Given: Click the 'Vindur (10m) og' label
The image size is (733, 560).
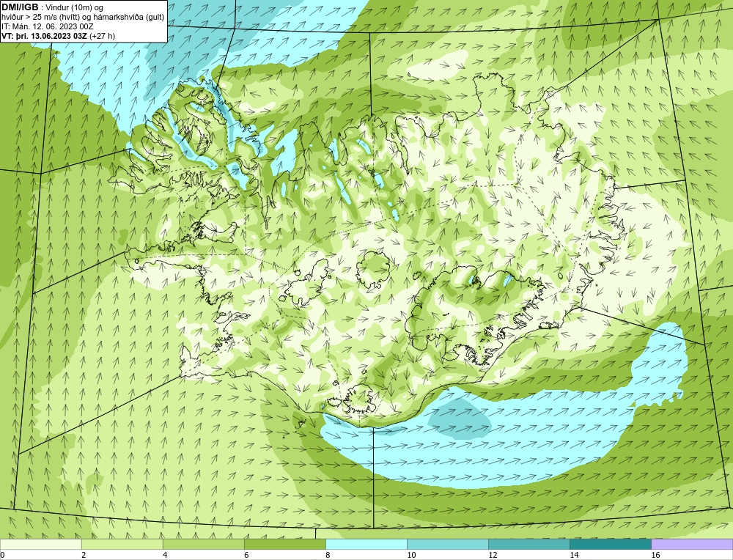Looking at the screenshot, I should pos(75,7).
